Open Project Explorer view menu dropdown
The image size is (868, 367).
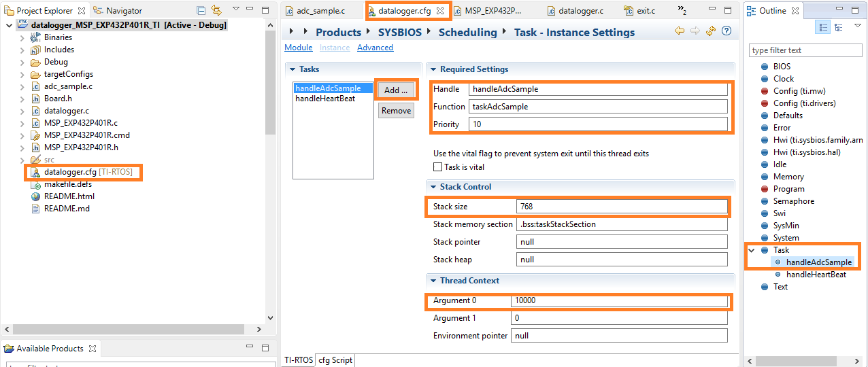click(235, 10)
